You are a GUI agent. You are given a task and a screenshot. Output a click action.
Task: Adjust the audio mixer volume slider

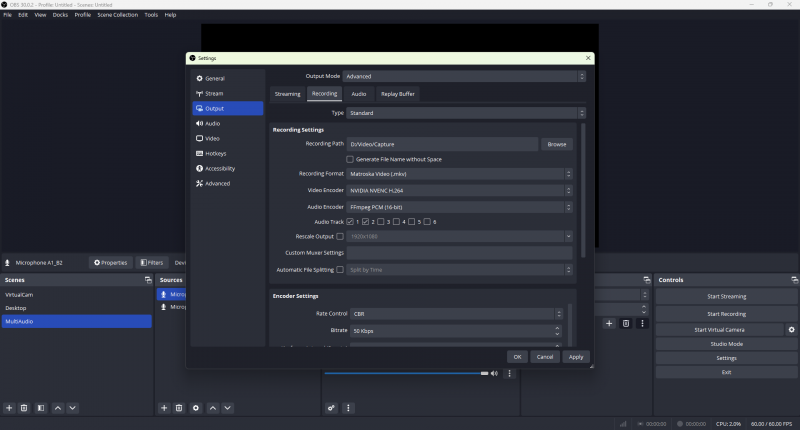click(x=406, y=373)
